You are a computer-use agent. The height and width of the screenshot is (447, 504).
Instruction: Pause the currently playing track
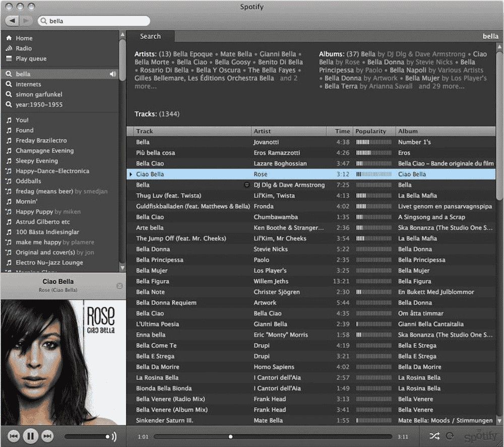point(30,436)
